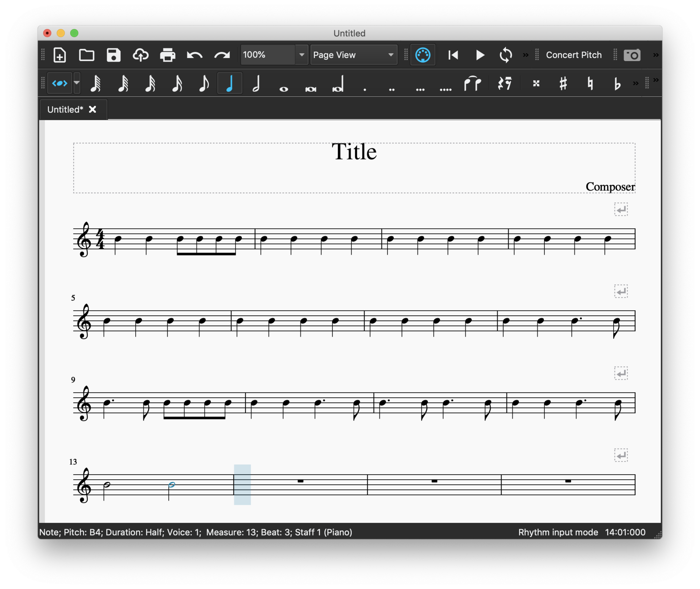
Task: Click the sharp accidental symbol
Action: point(563,83)
